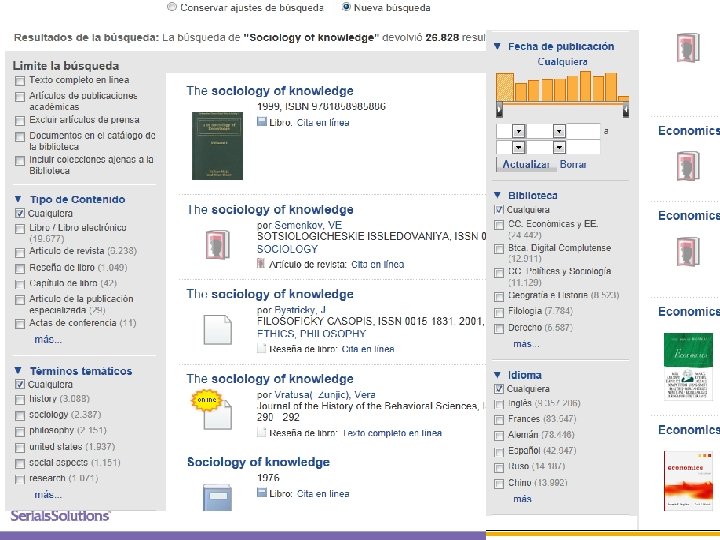Image resolution: width=720 pixels, height=540 pixels.
Task: Click the red journal icon below the second Economics heading
Action: tap(688, 252)
